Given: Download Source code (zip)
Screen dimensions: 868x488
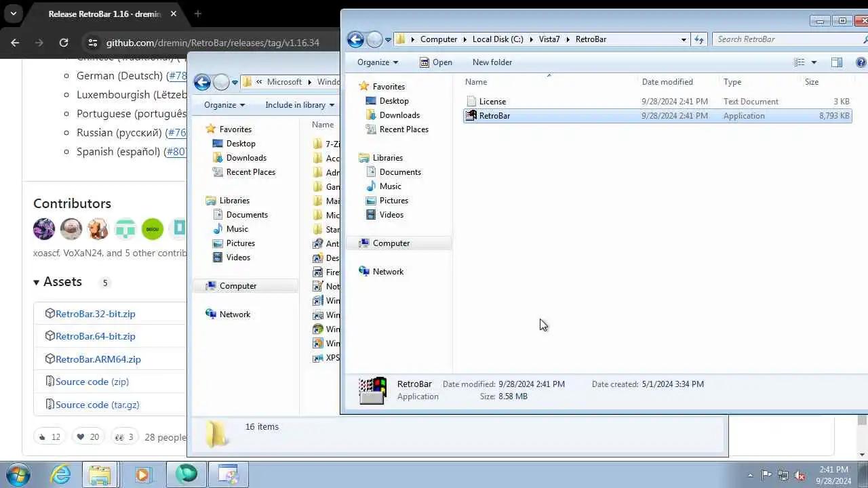Looking at the screenshot, I should pyautogui.click(x=92, y=382).
